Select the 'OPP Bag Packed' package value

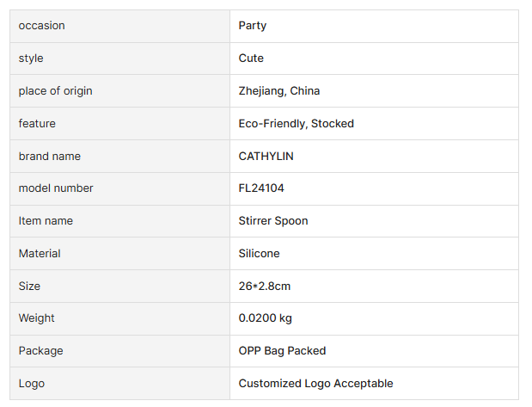pos(282,351)
